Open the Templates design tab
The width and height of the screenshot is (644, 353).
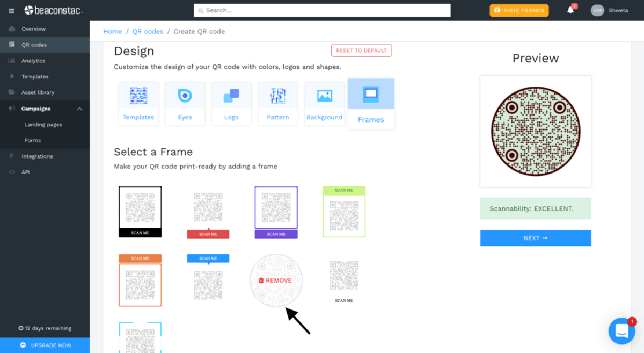point(138,104)
